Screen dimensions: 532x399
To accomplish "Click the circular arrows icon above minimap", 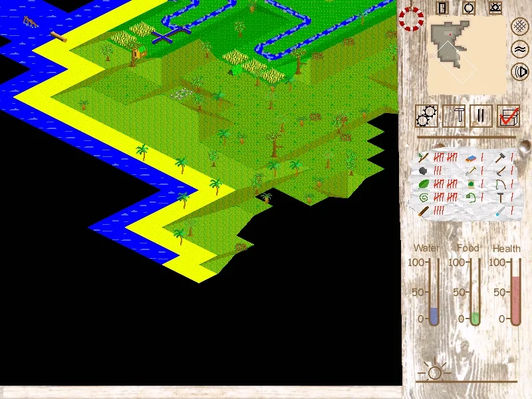I will pos(469,8).
